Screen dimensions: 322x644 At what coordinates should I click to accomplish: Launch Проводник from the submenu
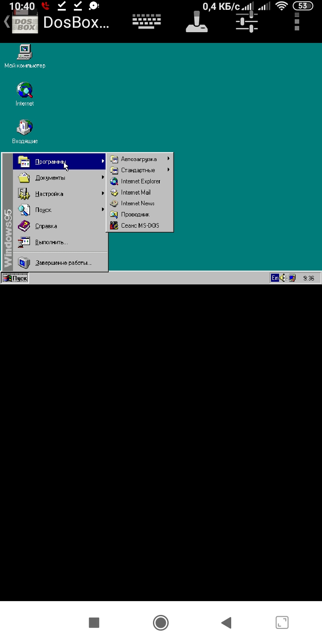point(140,215)
